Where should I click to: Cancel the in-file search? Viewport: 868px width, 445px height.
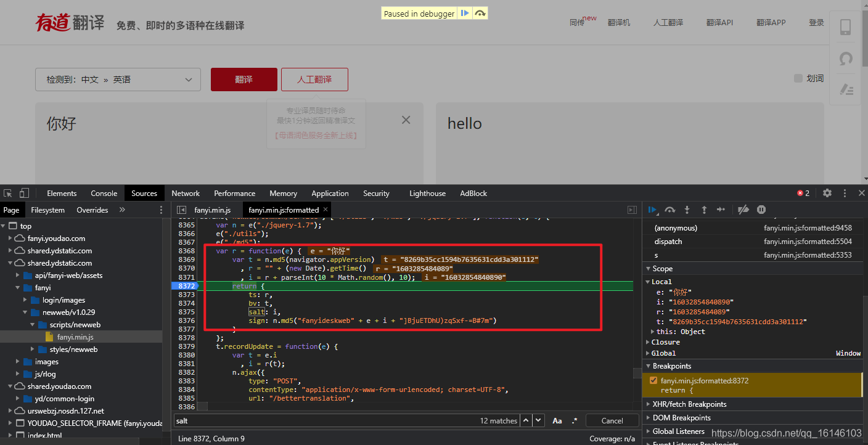point(612,421)
